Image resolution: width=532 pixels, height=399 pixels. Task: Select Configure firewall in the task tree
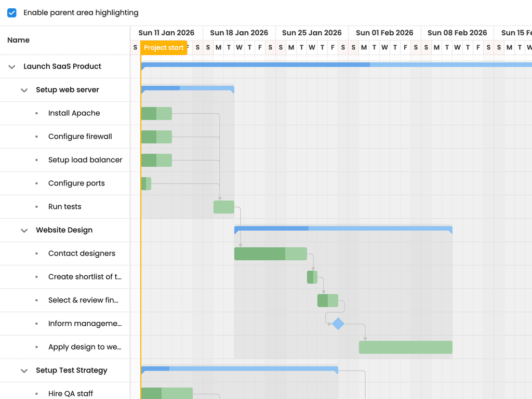point(80,137)
